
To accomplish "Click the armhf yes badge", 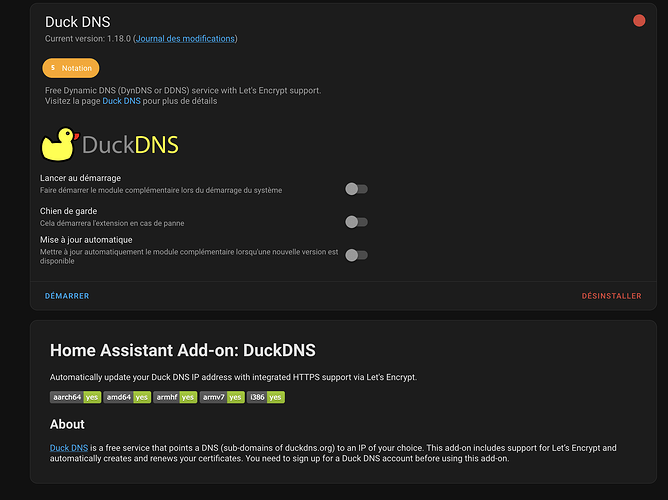I will pyautogui.click(x=175, y=397).
